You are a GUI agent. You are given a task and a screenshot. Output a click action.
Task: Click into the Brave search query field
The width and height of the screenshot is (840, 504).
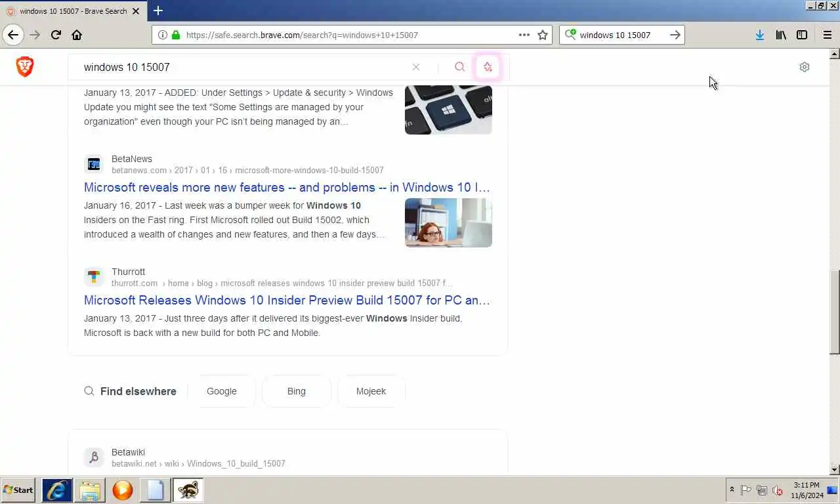243,67
